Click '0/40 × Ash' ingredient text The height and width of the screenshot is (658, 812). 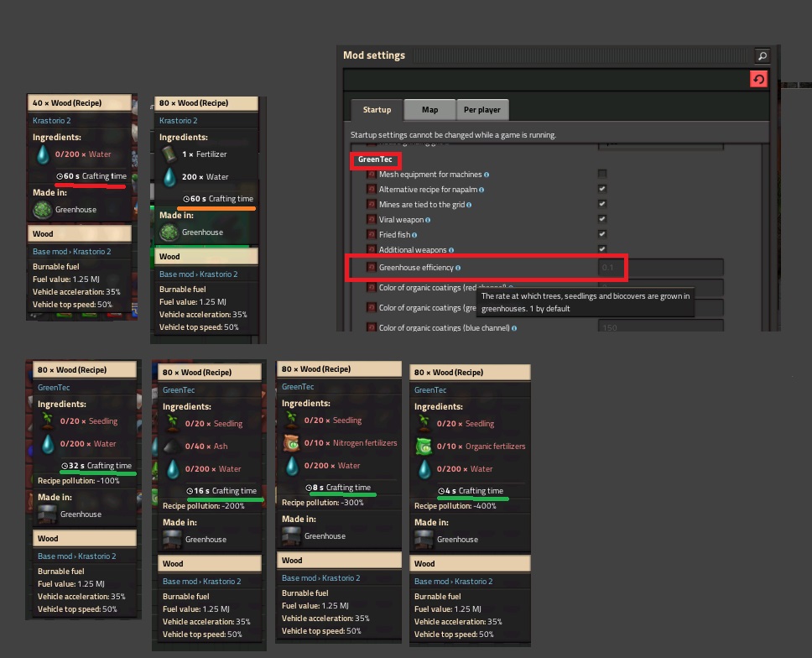point(206,446)
